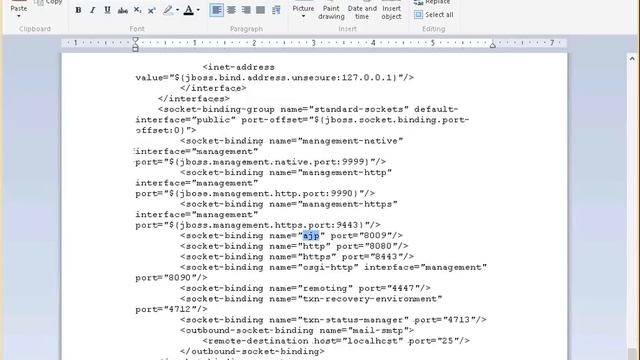Toggle subscript formatting

click(x=138, y=10)
